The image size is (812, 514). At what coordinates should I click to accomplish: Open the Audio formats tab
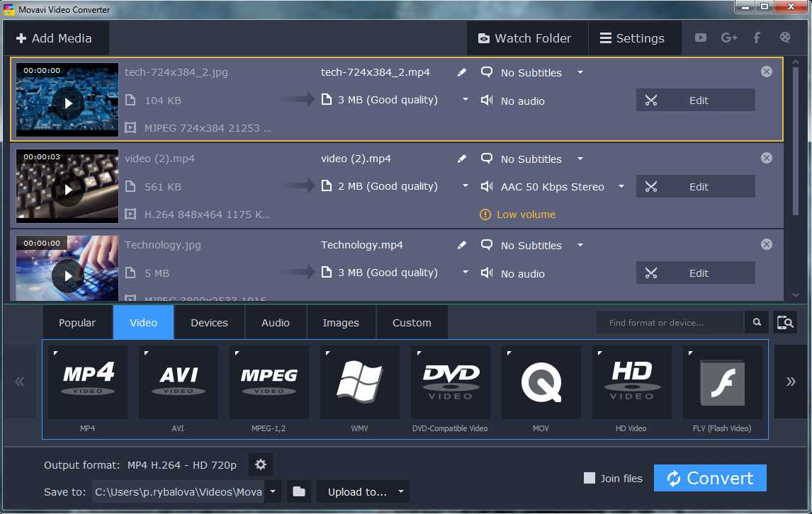275,323
